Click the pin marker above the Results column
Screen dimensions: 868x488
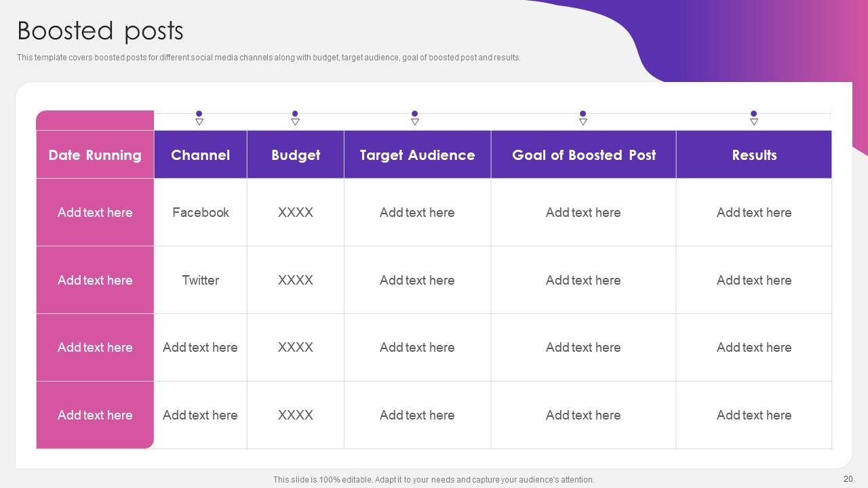click(754, 117)
